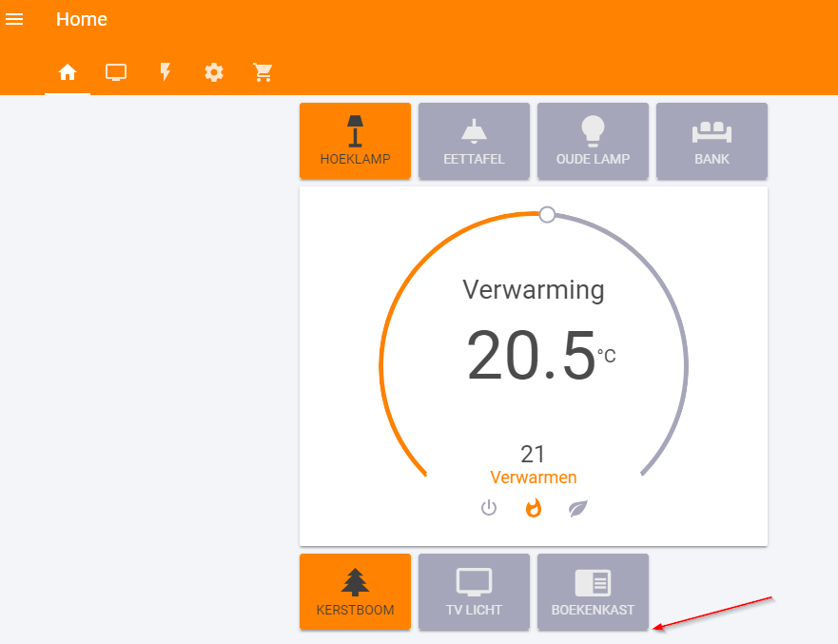Open the sidebar with the hamburger menu
The width and height of the screenshot is (838, 644).
click(14, 19)
